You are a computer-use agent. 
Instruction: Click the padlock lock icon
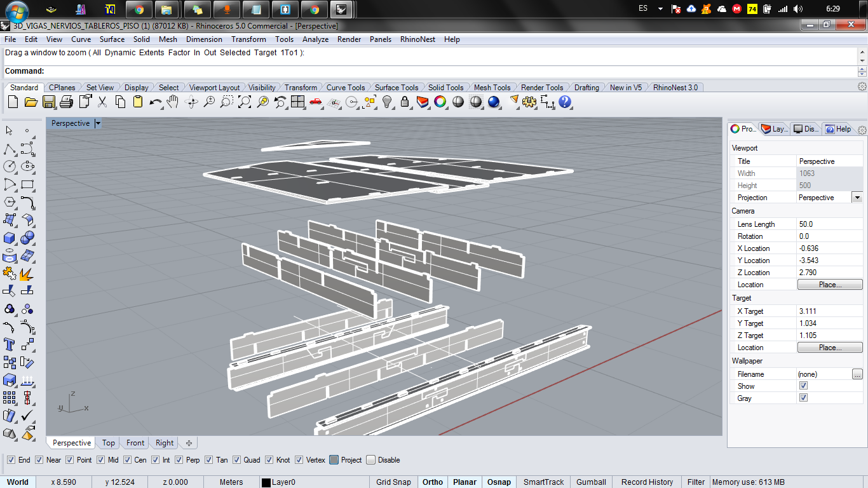pos(405,102)
